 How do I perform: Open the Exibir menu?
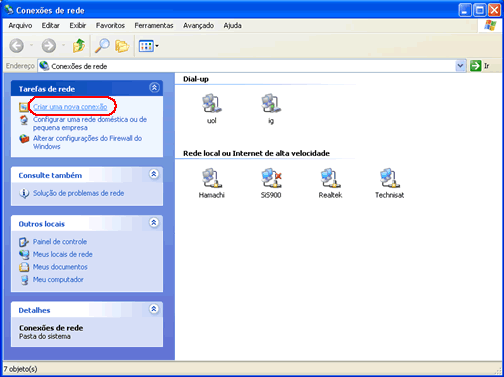(x=78, y=26)
